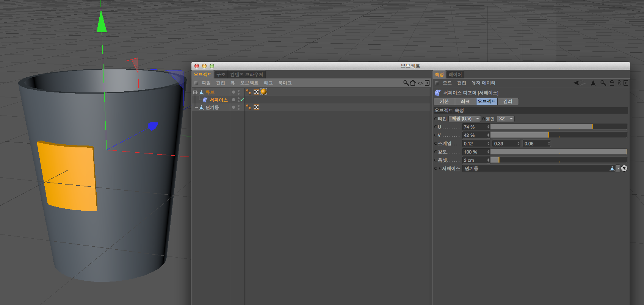The height and width of the screenshot is (305, 644).
Task: Click the lock icon in Attributes panel
Action: 612,83
